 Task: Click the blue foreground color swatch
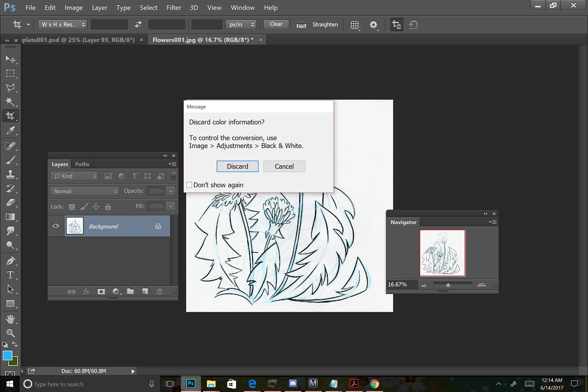tap(7, 355)
